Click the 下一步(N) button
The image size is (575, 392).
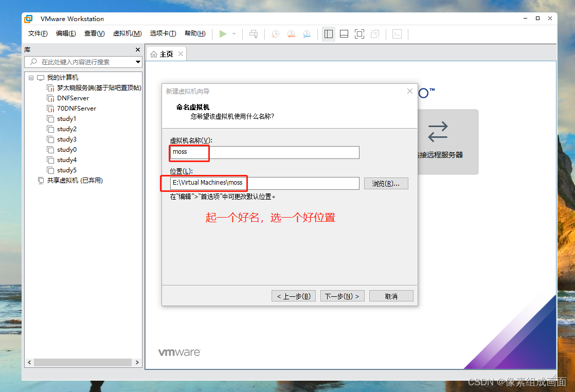[x=342, y=296]
